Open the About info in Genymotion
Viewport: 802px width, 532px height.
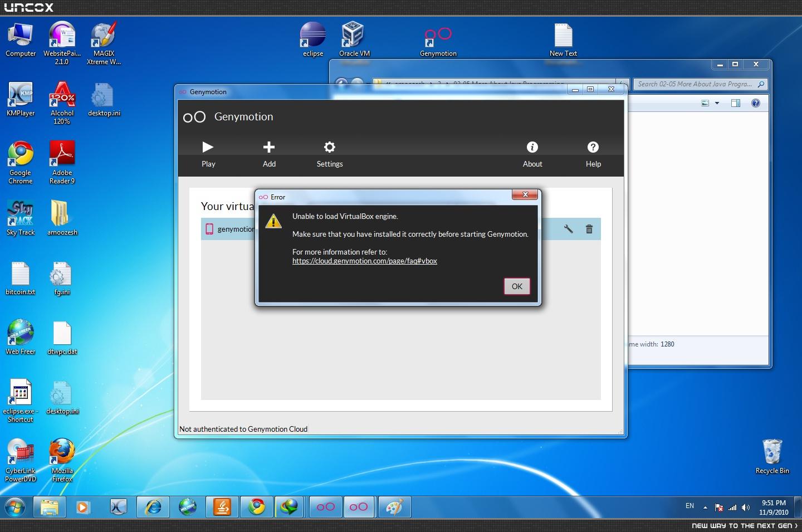coord(532,154)
